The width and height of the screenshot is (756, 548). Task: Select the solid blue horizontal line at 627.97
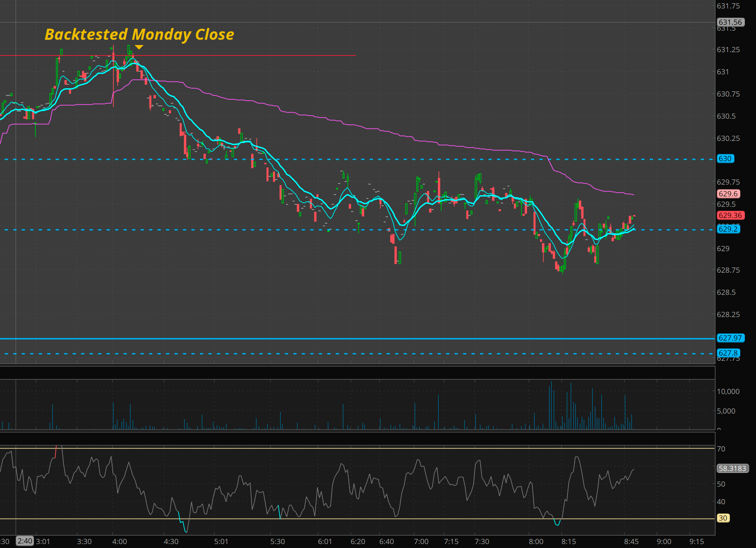tap(333, 339)
